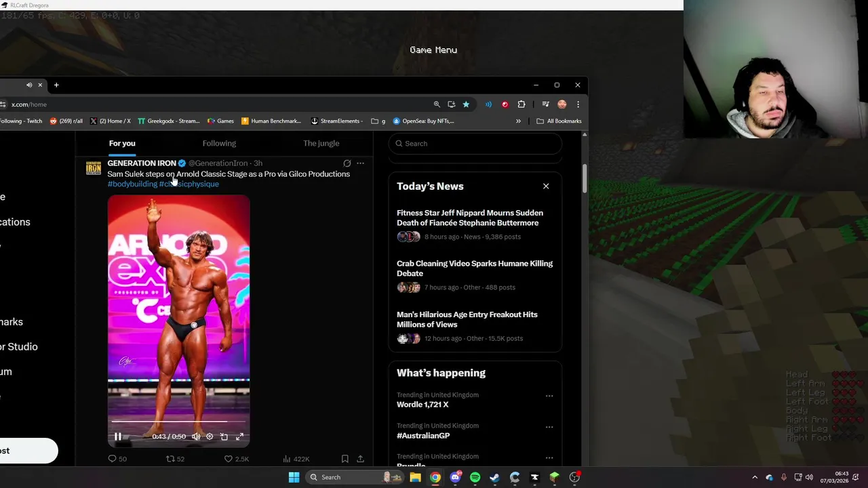Open the (2) Home / X bookmark
The height and width of the screenshot is (488, 868).
(x=111, y=121)
